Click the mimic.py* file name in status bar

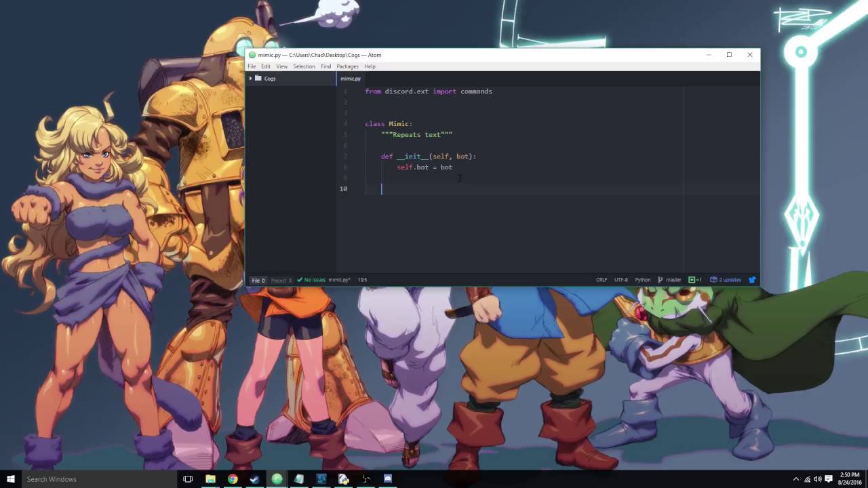[339, 280]
